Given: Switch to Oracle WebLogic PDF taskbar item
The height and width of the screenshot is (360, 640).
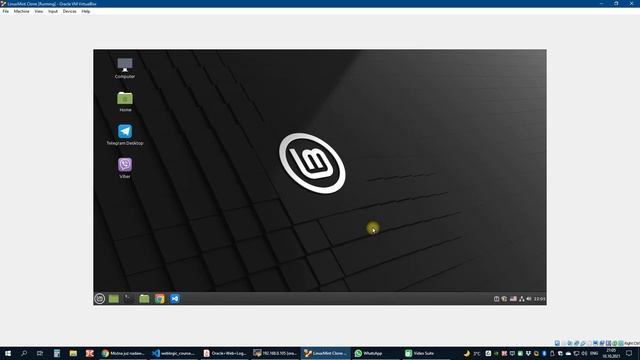Looking at the screenshot, I should pyautogui.click(x=224, y=353).
